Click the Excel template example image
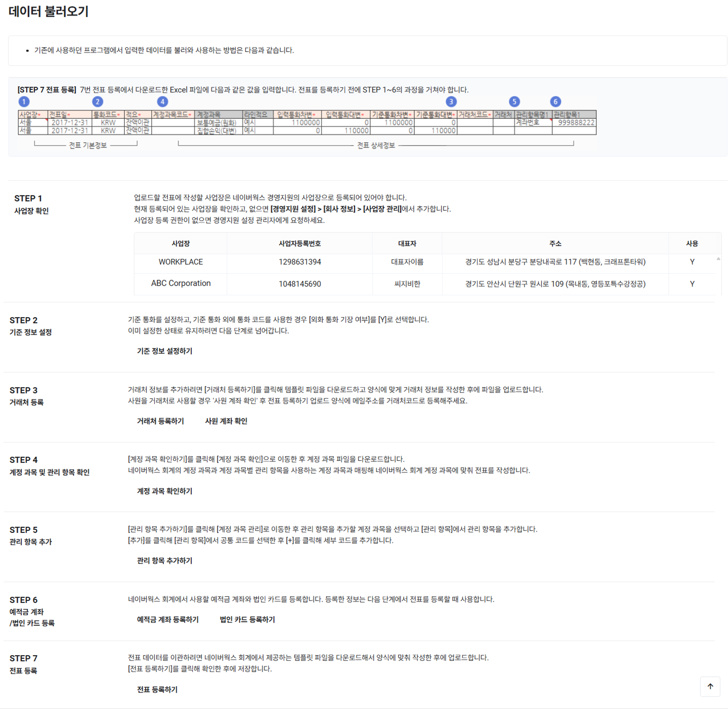728x709 pixels. pos(307,123)
